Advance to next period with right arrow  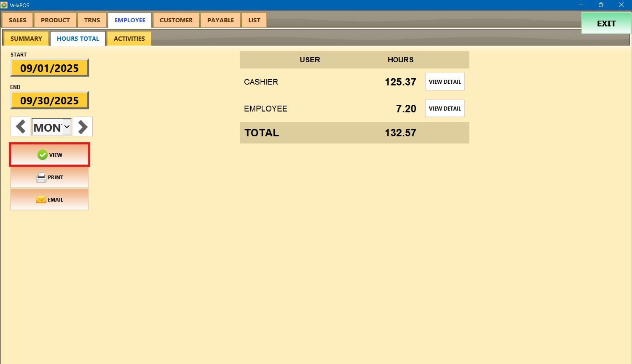point(83,127)
